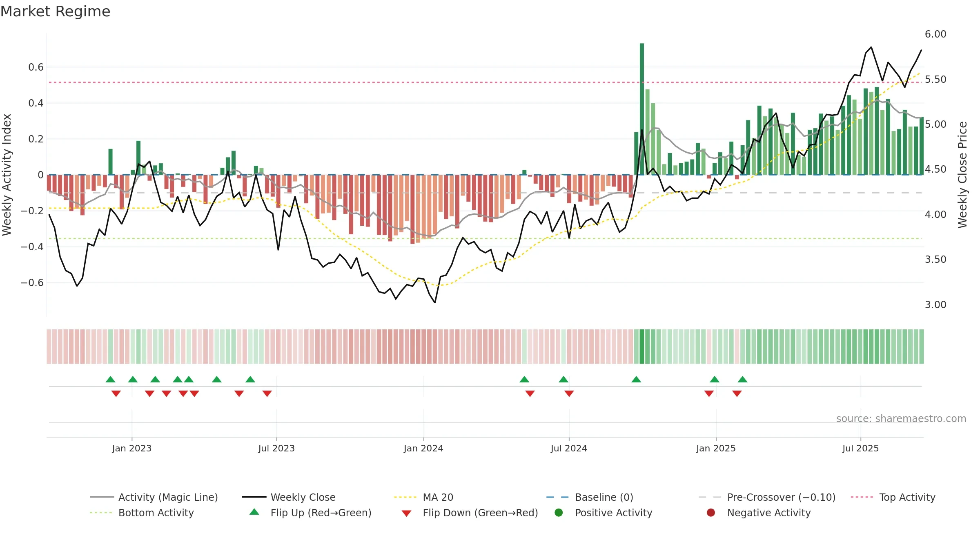The width and height of the screenshot is (980, 551).
Task: Click the 3.00 price axis tick
Action: pos(935,304)
